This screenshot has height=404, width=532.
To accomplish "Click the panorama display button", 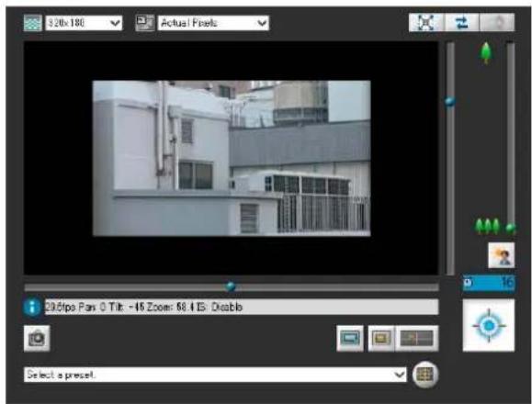I will 416,338.
